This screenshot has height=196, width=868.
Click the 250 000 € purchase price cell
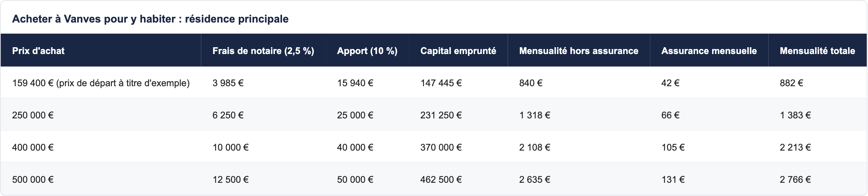click(101, 115)
